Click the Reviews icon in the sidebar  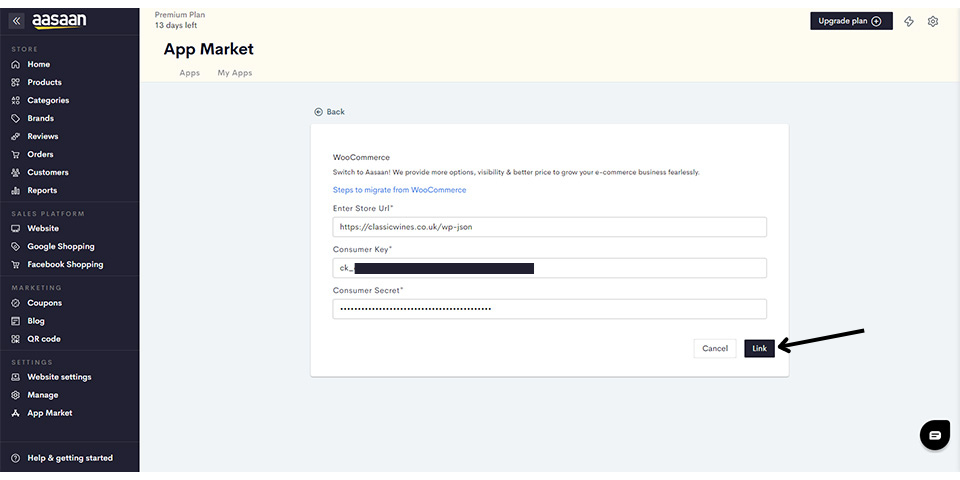(x=16, y=137)
